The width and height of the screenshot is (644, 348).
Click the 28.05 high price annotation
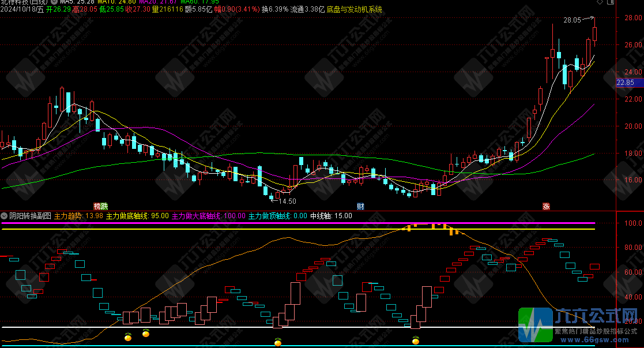[572, 20]
